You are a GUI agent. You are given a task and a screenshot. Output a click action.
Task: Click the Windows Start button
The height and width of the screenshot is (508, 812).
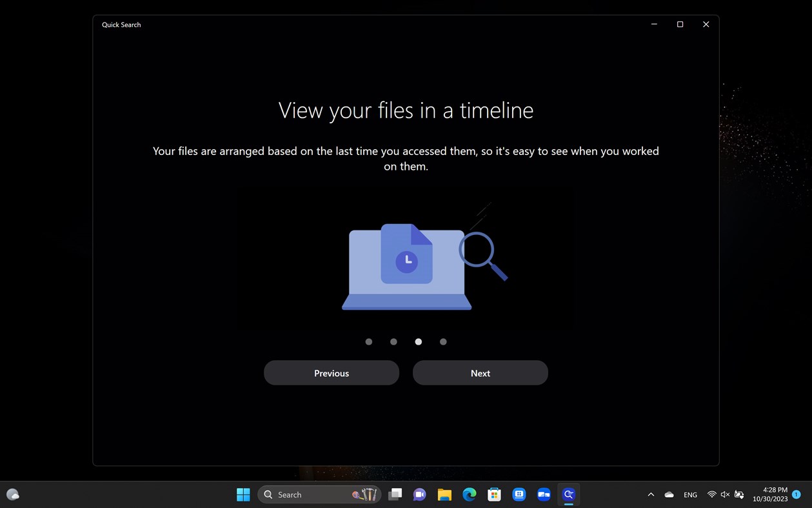click(x=243, y=494)
